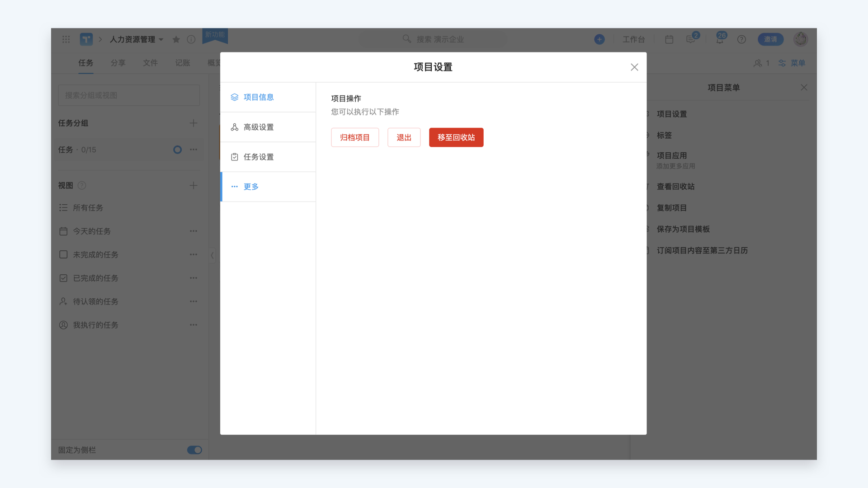Switch to the 任务 tab

point(85,63)
